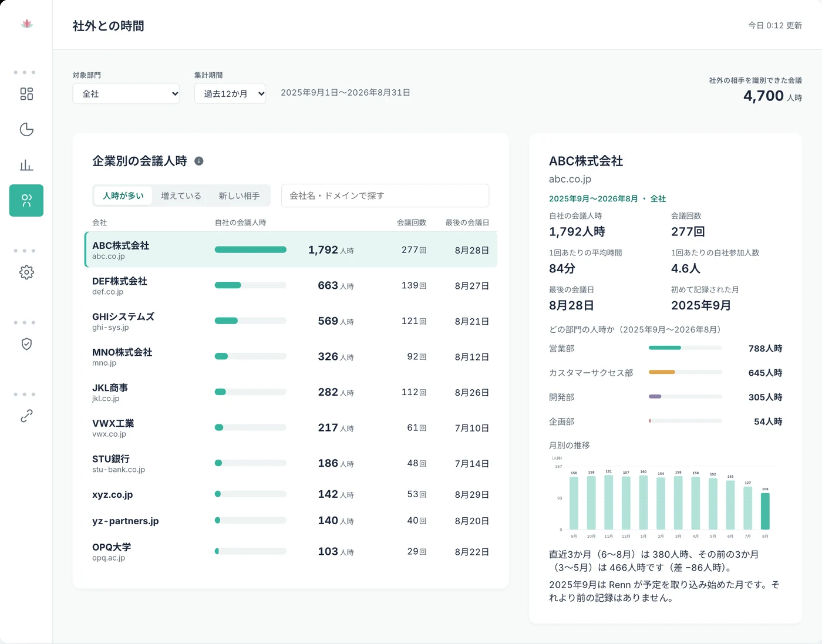Open the 対象部門 dropdown showing 全社

click(126, 94)
